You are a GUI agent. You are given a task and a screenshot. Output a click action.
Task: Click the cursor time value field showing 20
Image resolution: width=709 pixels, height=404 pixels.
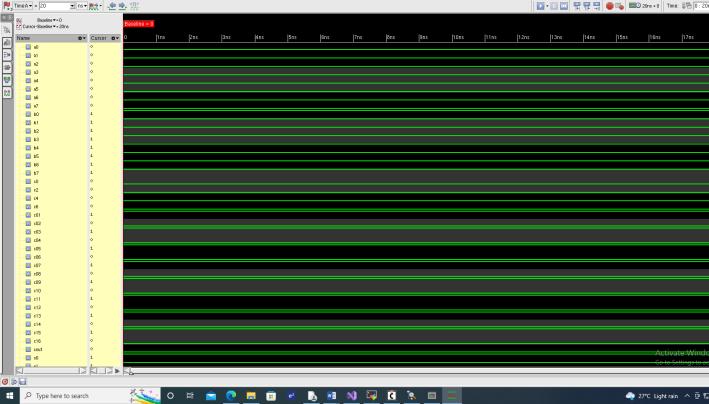coord(54,6)
